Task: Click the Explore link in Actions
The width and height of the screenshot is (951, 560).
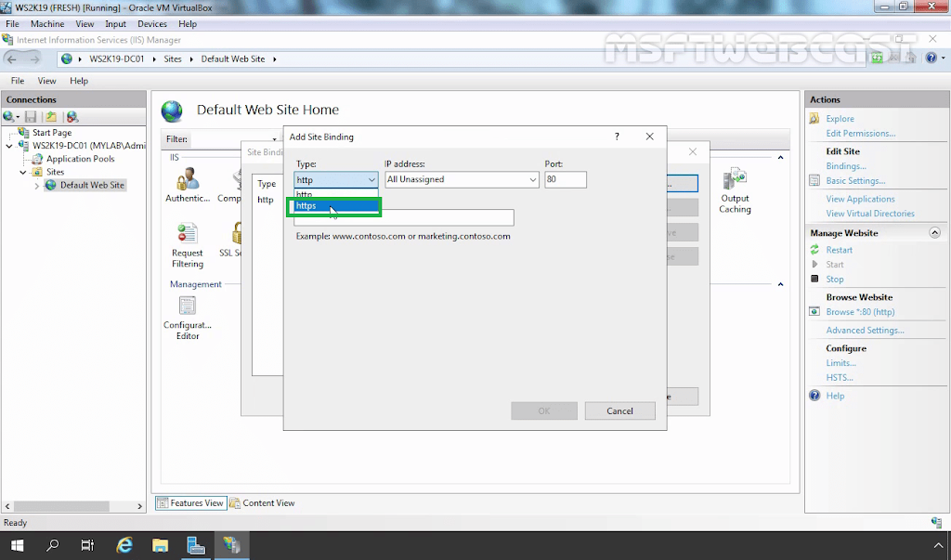Action: (x=840, y=119)
